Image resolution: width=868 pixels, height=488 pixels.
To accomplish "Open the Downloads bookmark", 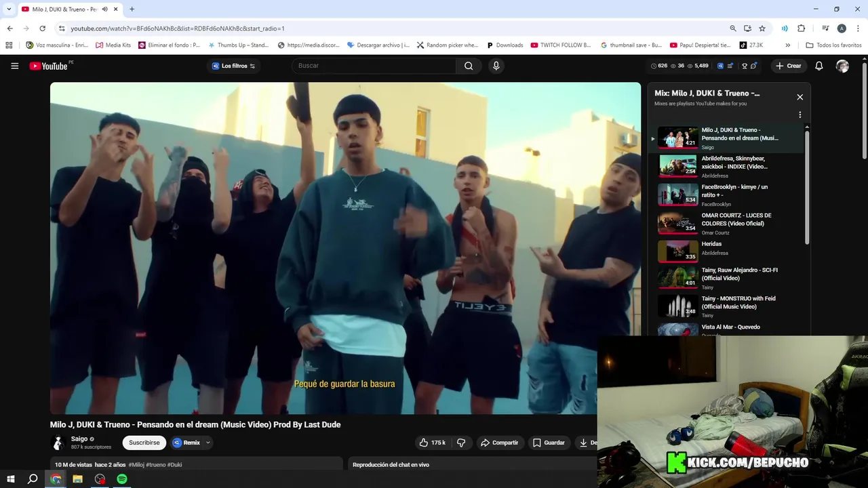I will pos(505,45).
